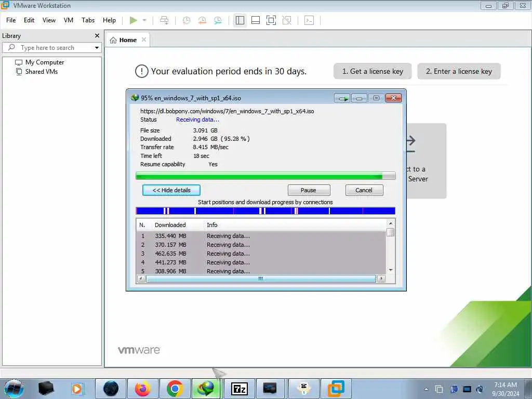Click the Send Ctrl+Alt+Del toolbar icon
Image resolution: width=532 pixels, height=399 pixels.
(x=164, y=20)
